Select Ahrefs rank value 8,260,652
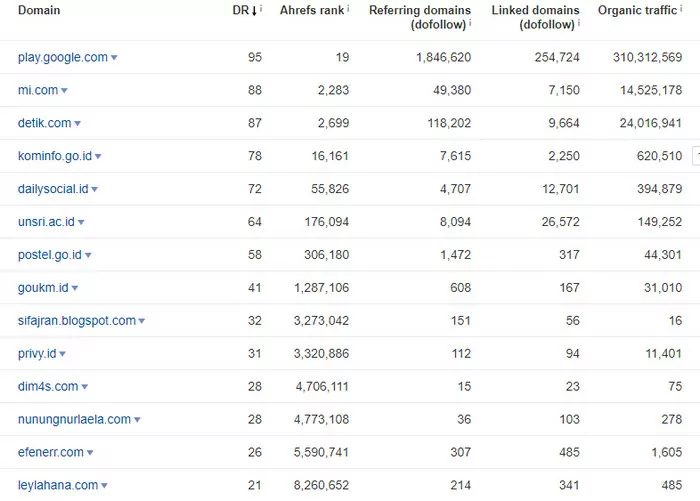Screen dimensions: 700x501 tap(321, 485)
